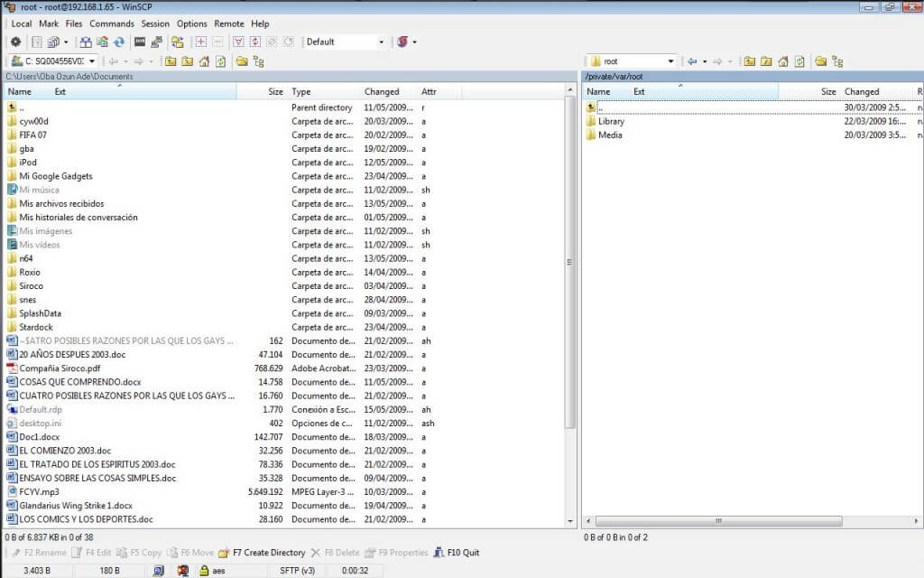This screenshot has width=924, height=578.
Task: Open the Help menu
Action: tap(260, 23)
